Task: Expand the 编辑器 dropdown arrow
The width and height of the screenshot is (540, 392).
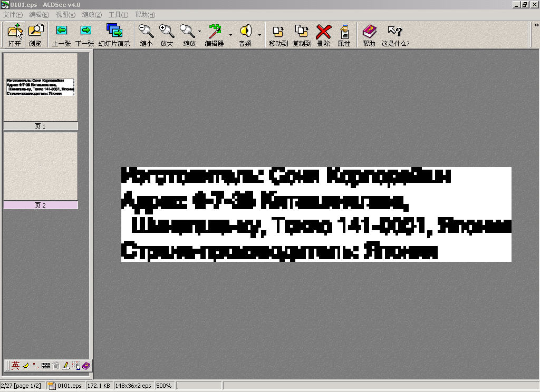Action: click(230, 35)
